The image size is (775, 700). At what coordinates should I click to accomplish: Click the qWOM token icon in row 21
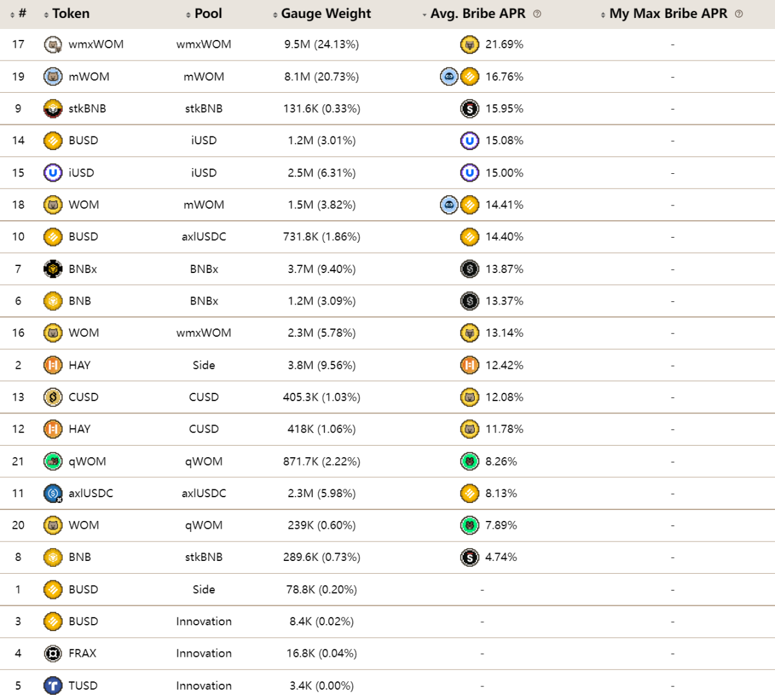[x=53, y=461]
